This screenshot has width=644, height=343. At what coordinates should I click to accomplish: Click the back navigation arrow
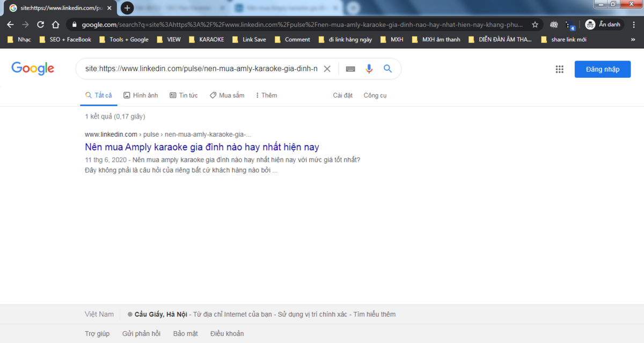pyautogui.click(x=11, y=25)
